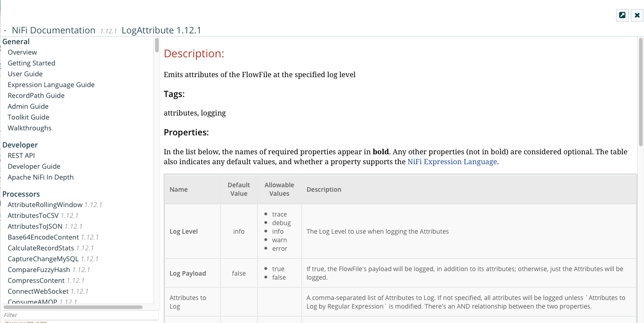Open the NiFi Expression Language link
644x323 pixels.
click(x=452, y=161)
